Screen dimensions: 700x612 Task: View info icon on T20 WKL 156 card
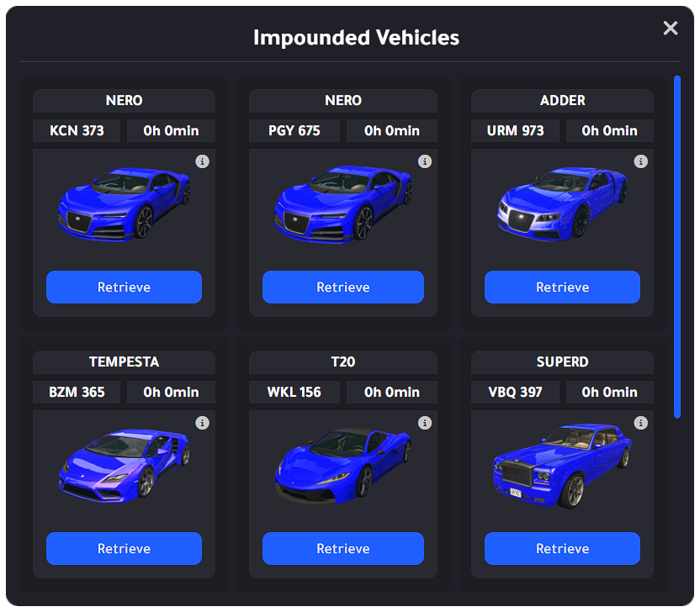point(425,423)
